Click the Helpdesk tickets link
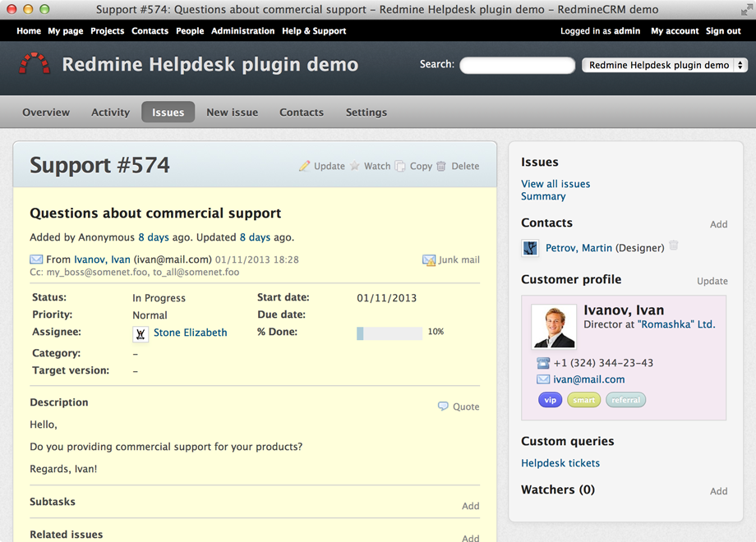The width and height of the screenshot is (756, 542). coord(560,463)
